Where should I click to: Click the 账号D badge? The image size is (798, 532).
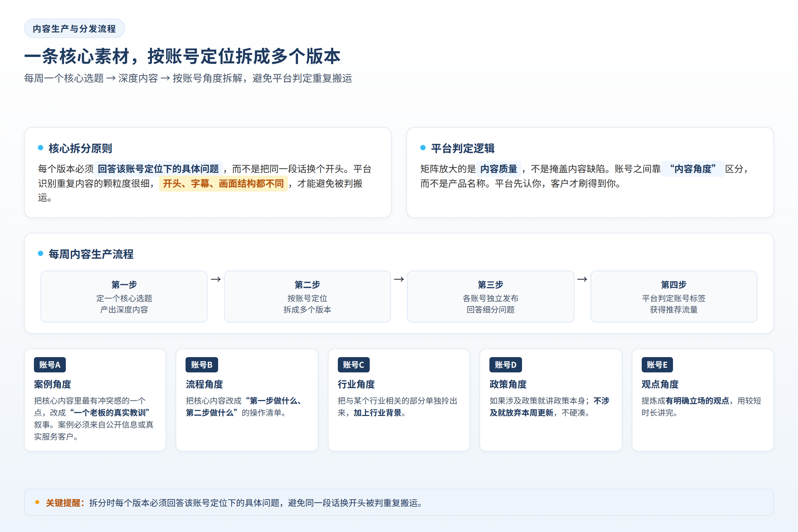pyautogui.click(x=505, y=365)
